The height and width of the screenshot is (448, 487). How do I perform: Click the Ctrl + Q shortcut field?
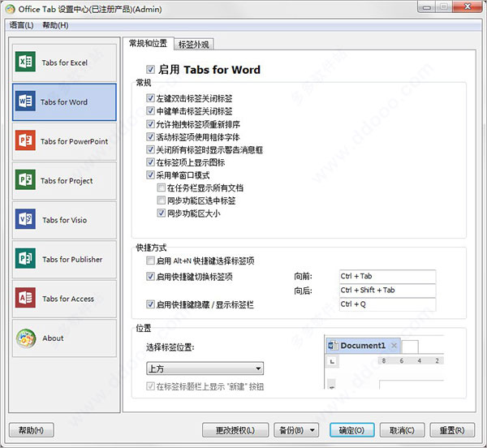388,304
